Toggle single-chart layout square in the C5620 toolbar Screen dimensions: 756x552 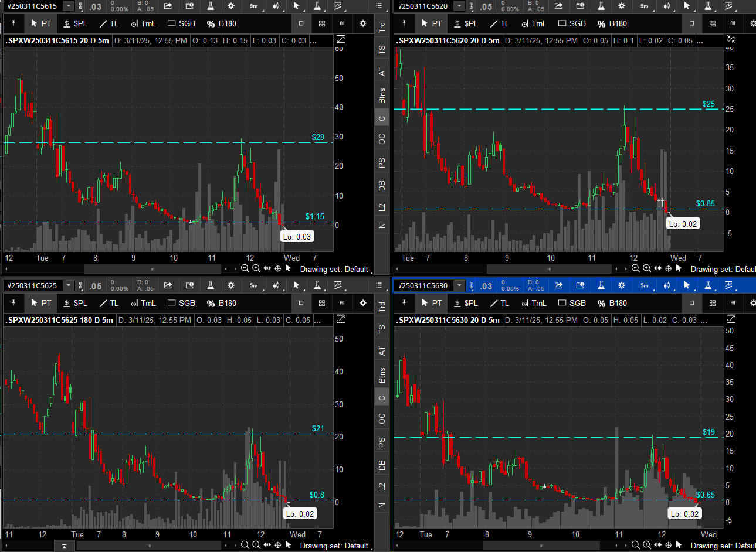point(691,23)
